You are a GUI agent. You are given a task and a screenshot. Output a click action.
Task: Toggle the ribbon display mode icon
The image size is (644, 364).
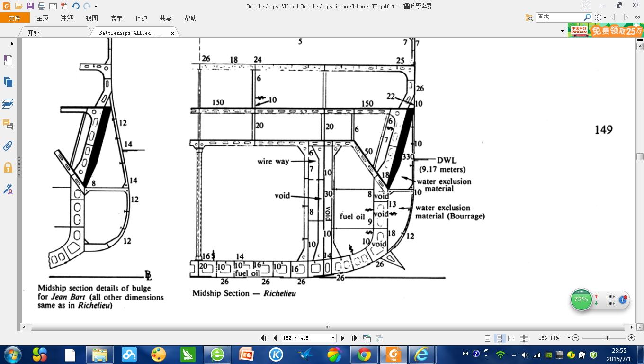586,5
